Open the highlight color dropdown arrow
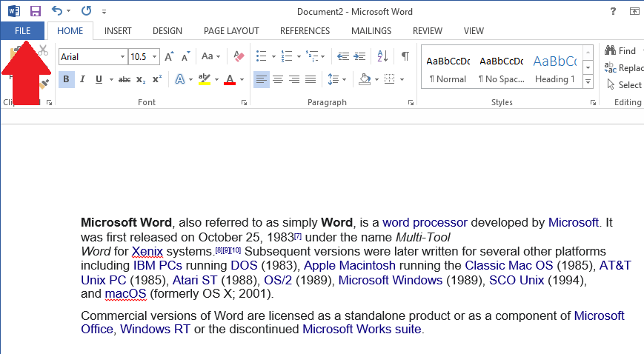The width and height of the screenshot is (644, 354). [x=216, y=80]
